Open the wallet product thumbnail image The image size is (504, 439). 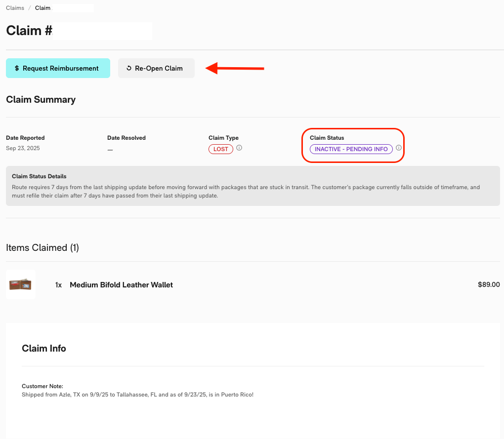click(x=20, y=284)
